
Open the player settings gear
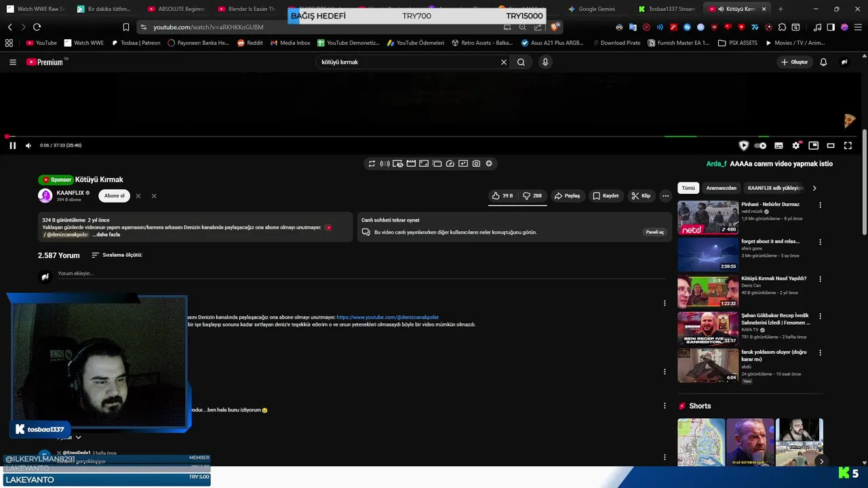796,146
